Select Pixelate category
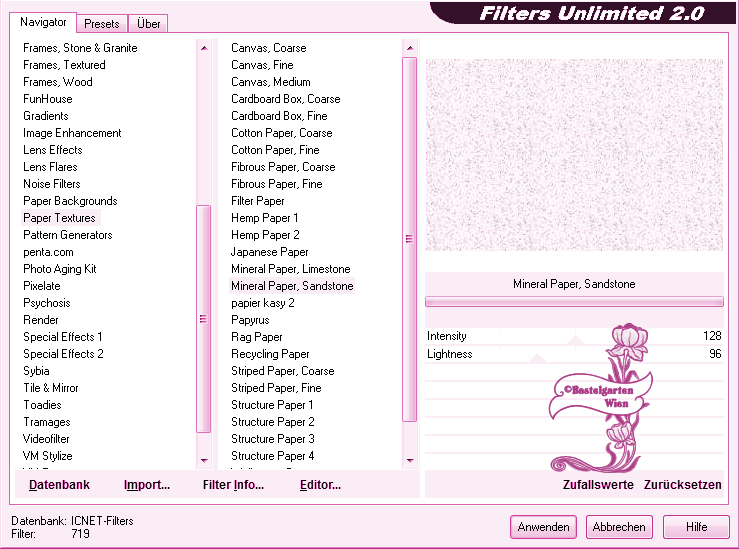This screenshot has height=549, width=739. (41, 286)
